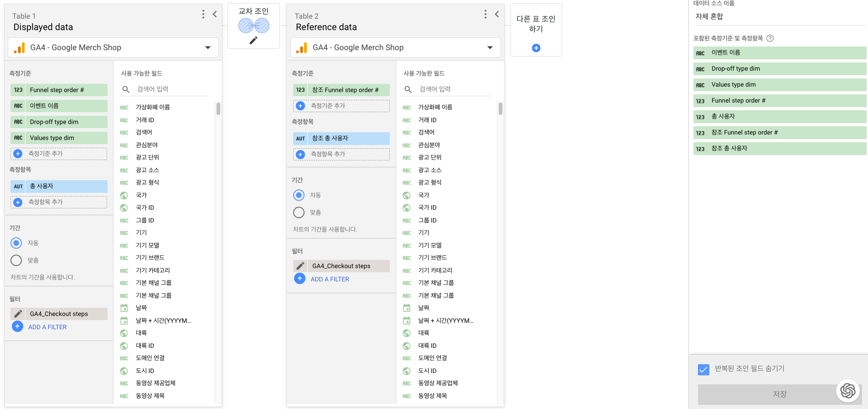Click plus icon for Table 2 측정항목 추가
This screenshot has width=868, height=409.
(300, 154)
